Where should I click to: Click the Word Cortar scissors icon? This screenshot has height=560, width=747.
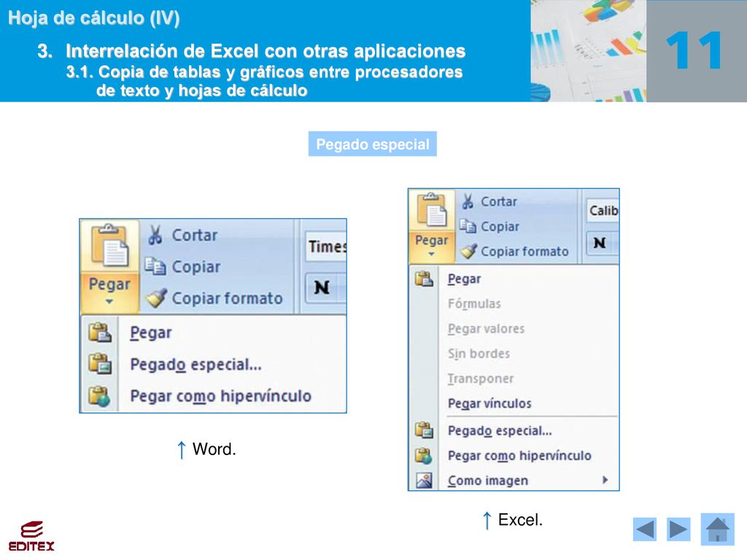pyautogui.click(x=155, y=236)
